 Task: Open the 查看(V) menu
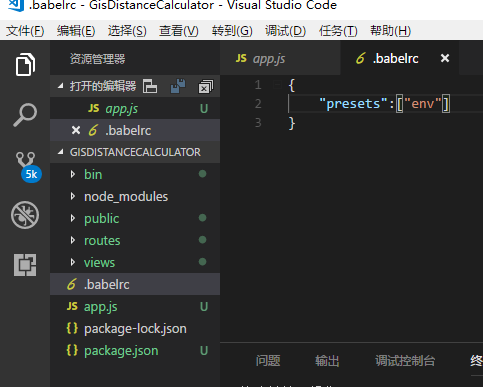tap(179, 31)
